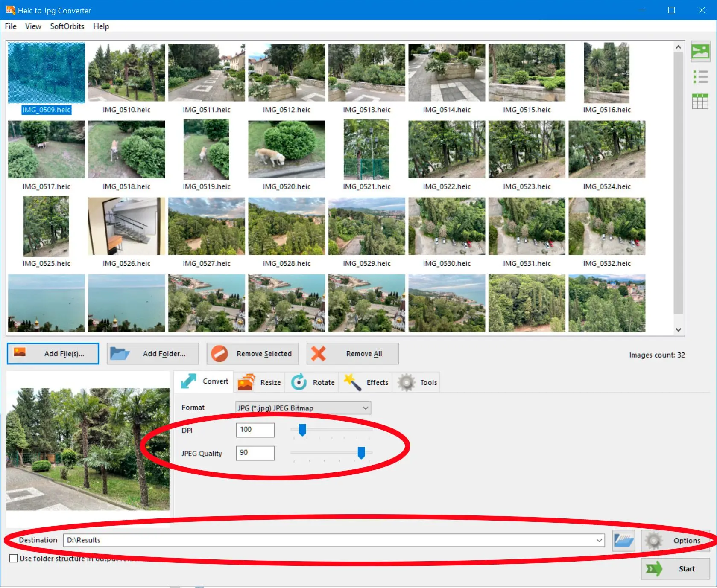This screenshot has height=588, width=717.
Task: Enable Use folder structure checkbox
Action: coord(14,559)
